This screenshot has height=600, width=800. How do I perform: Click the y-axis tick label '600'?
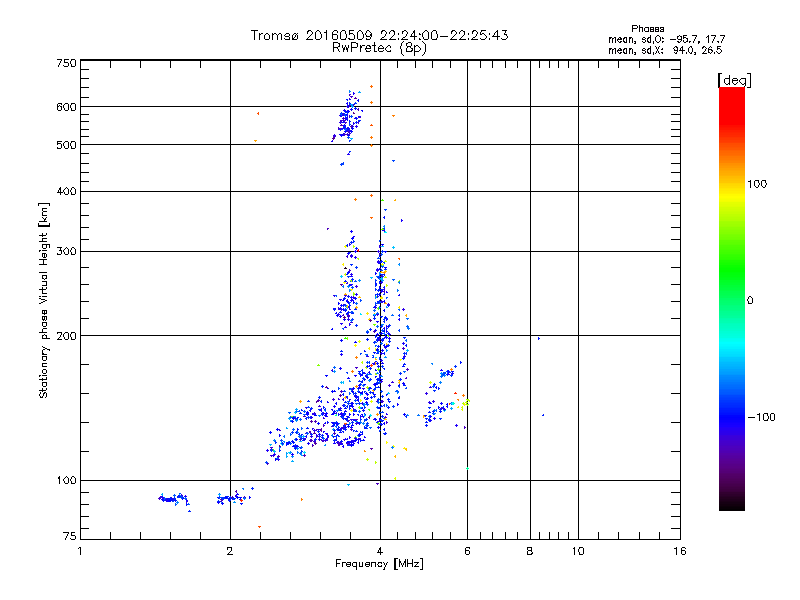(x=66, y=107)
